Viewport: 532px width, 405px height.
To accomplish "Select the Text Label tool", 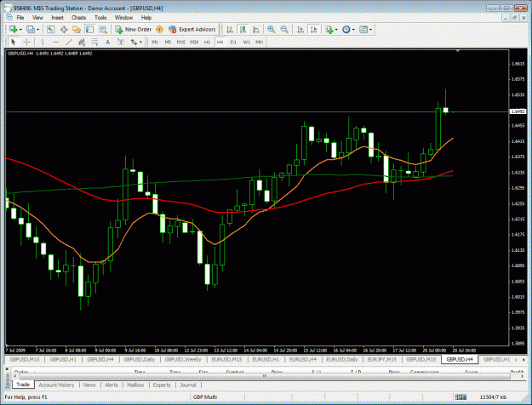I will [x=121, y=42].
